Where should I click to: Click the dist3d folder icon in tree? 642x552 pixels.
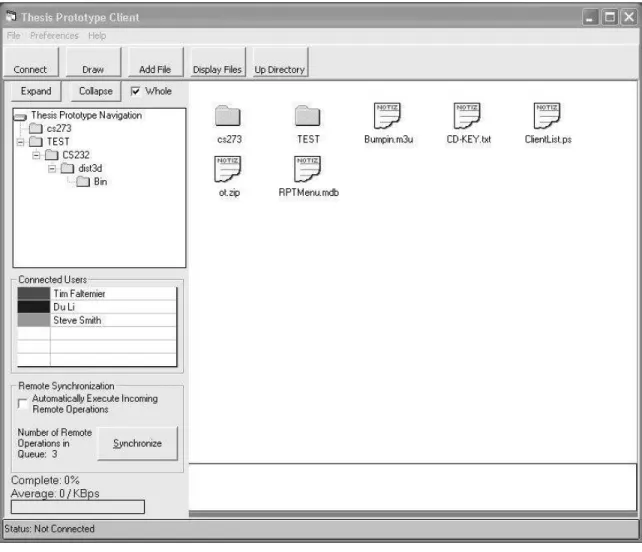pos(67,168)
